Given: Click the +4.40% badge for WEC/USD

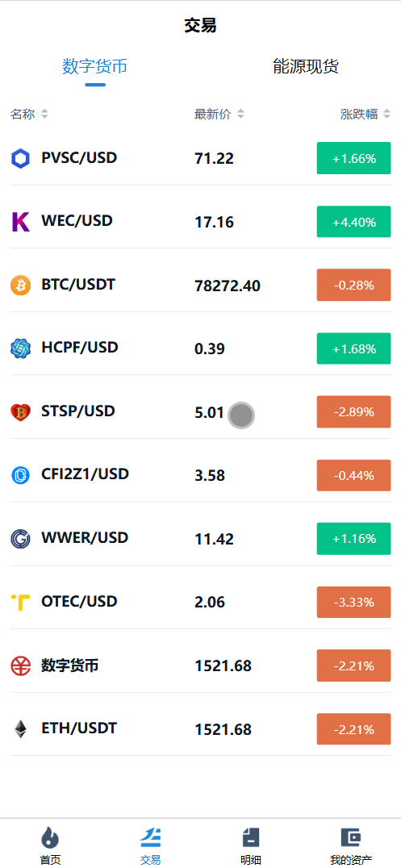Looking at the screenshot, I should pyautogui.click(x=354, y=222).
